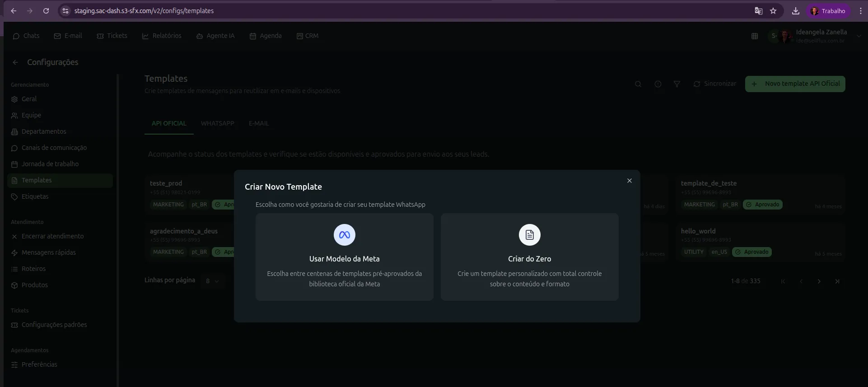Click the filter icon in the Templates header
The height and width of the screenshot is (387, 868).
tap(677, 84)
